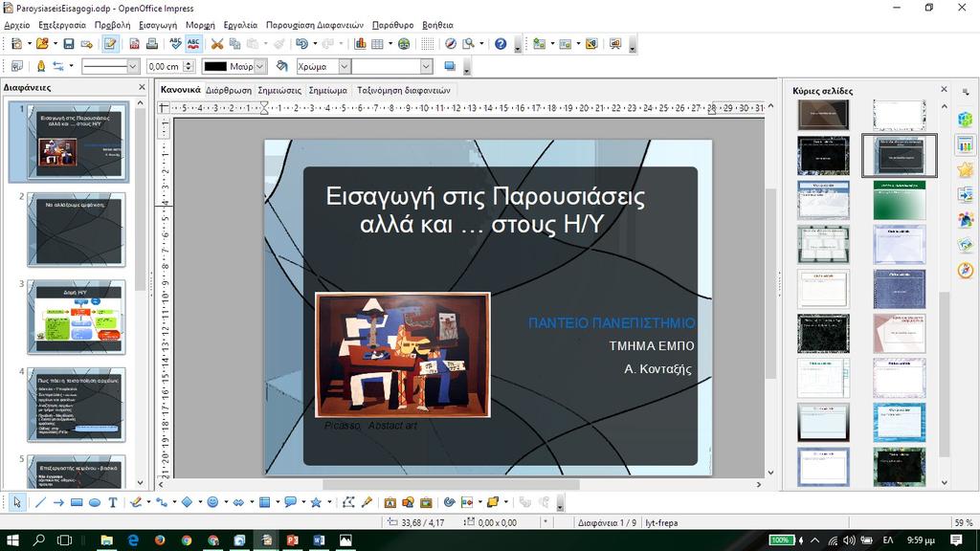
Task: Open File Explorer from the taskbar
Action: [x=106, y=540]
